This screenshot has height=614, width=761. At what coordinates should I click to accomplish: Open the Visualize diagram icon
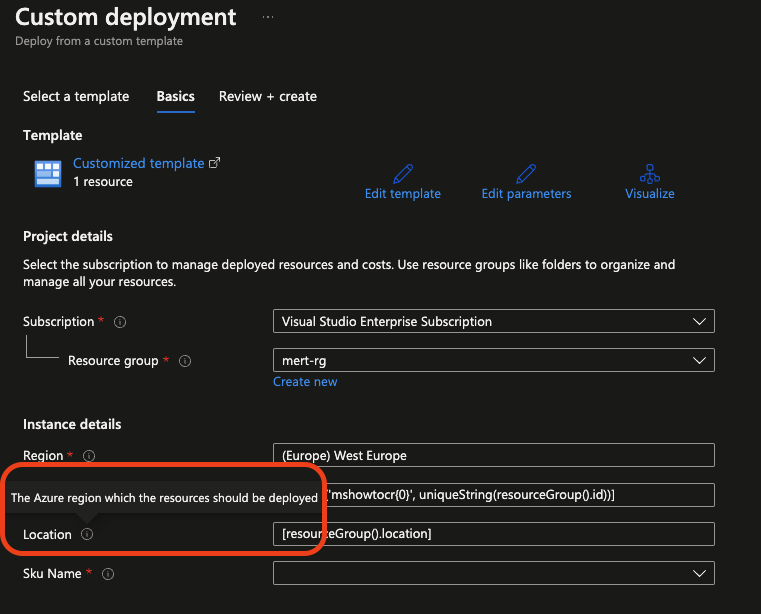650,173
